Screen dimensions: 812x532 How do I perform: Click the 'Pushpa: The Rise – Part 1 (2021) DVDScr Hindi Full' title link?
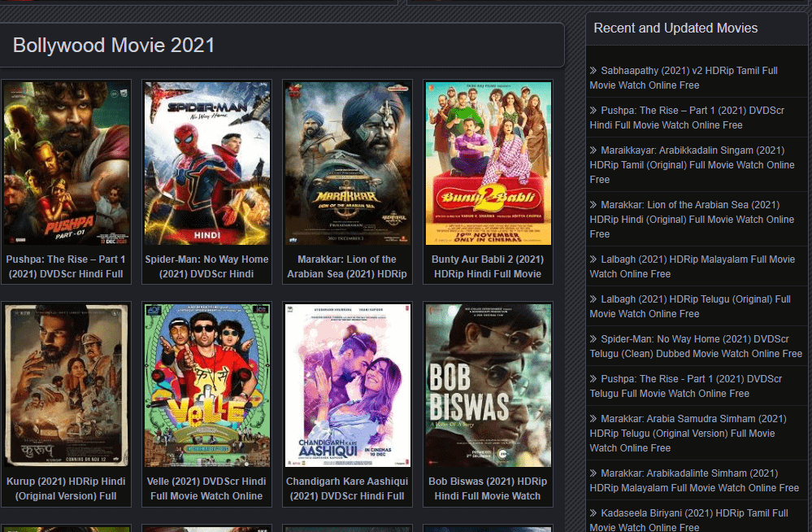coord(66,267)
